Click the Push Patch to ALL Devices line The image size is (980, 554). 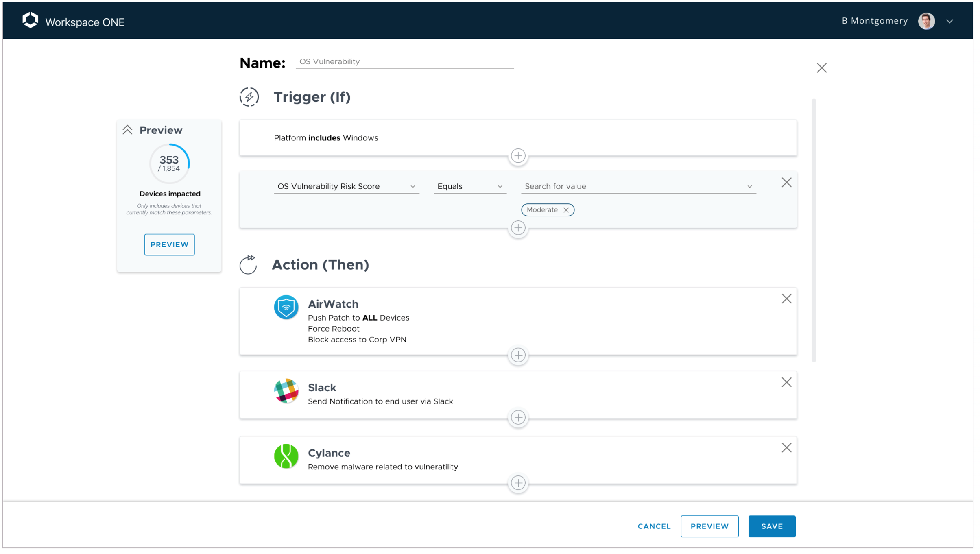tap(358, 318)
